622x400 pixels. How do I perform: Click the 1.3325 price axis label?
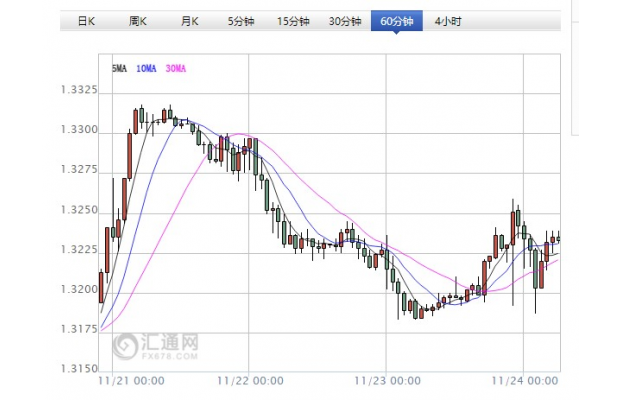(x=79, y=90)
